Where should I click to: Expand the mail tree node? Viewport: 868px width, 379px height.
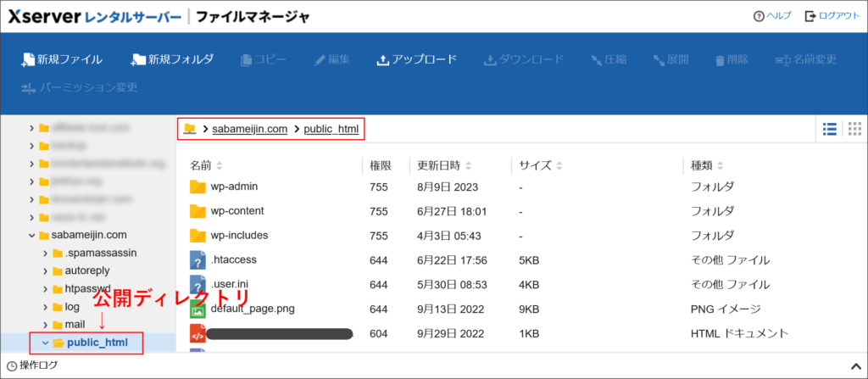(x=46, y=324)
